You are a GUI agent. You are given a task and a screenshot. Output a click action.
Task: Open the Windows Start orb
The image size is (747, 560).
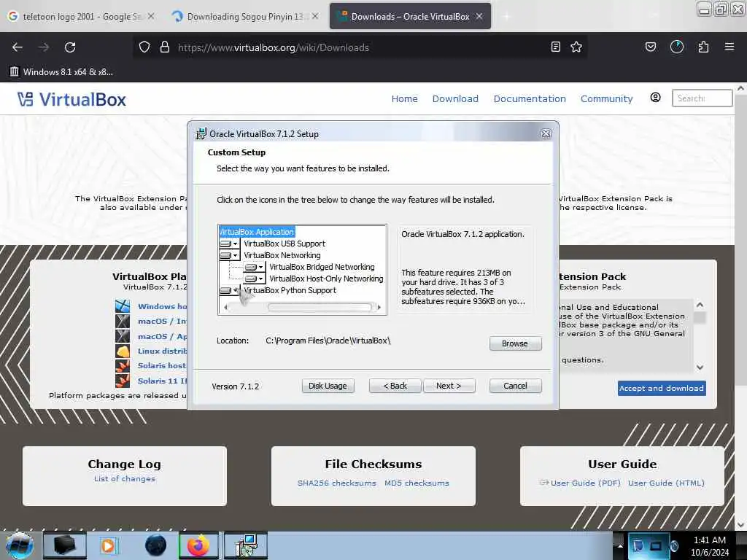tap(20, 545)
